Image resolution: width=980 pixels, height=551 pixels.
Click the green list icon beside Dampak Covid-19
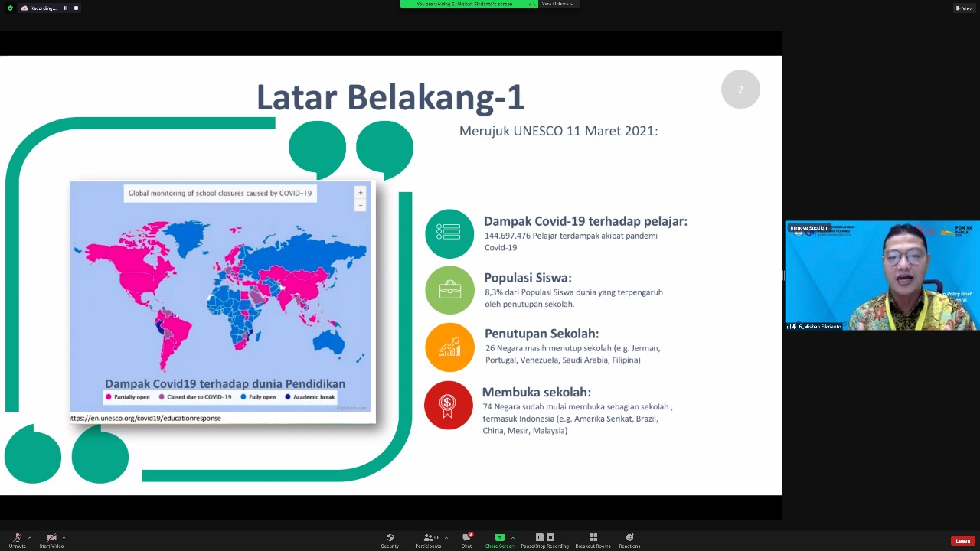[x=449, y=233]
